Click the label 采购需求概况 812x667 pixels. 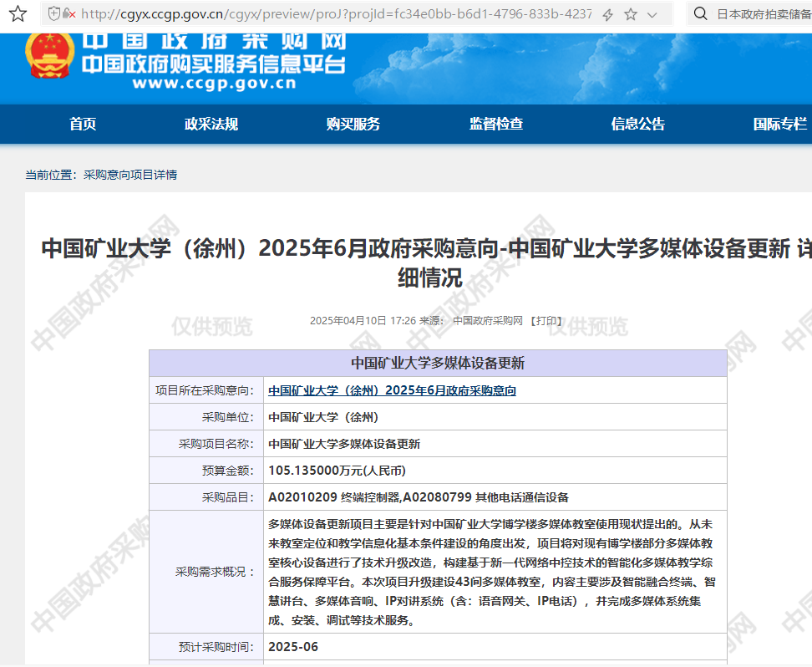click(x=216, y=572)
